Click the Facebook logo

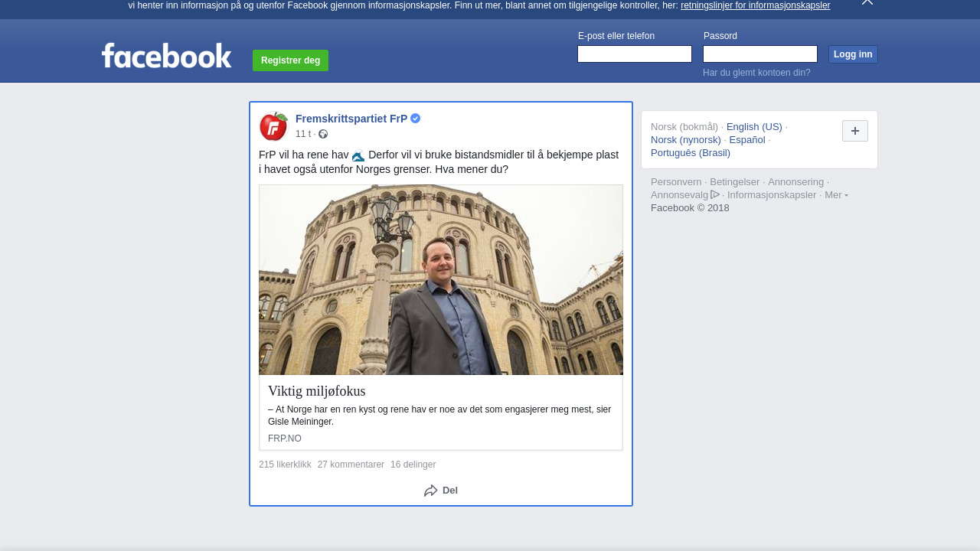click(x=166, y=55)
